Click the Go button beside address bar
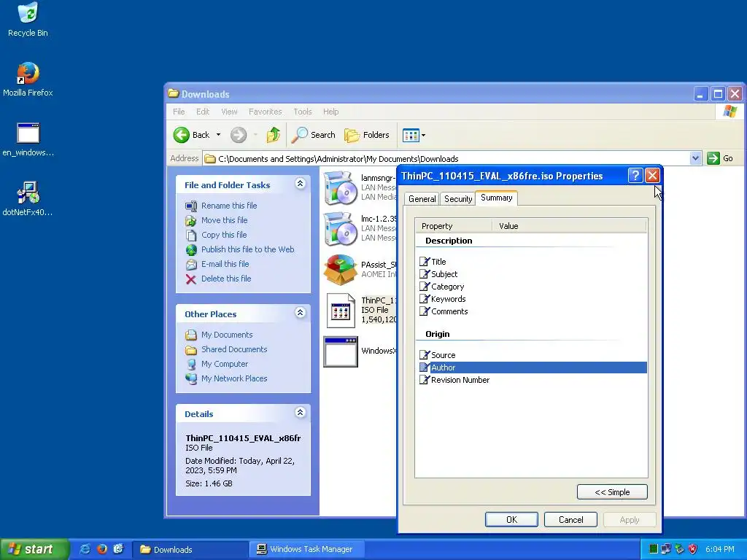 [x=720, y=158]
